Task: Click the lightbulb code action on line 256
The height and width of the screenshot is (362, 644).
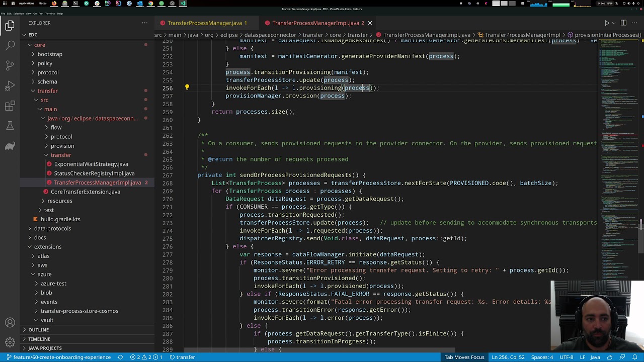Action: coord(187,87)
